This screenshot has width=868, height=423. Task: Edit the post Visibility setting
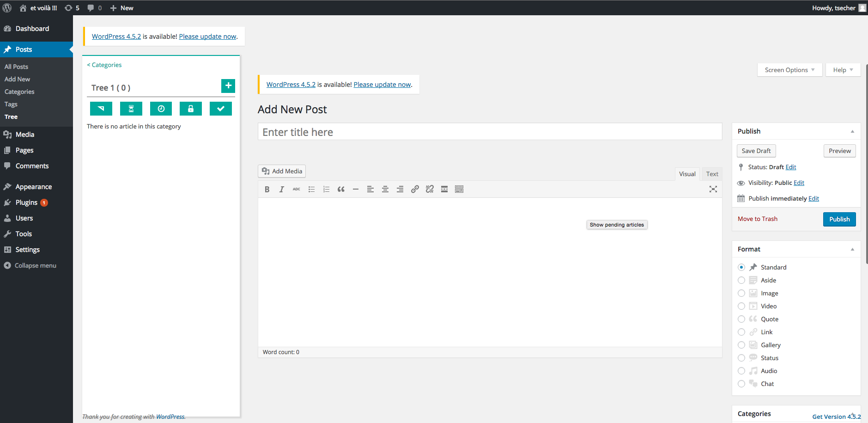pos(799,183)
